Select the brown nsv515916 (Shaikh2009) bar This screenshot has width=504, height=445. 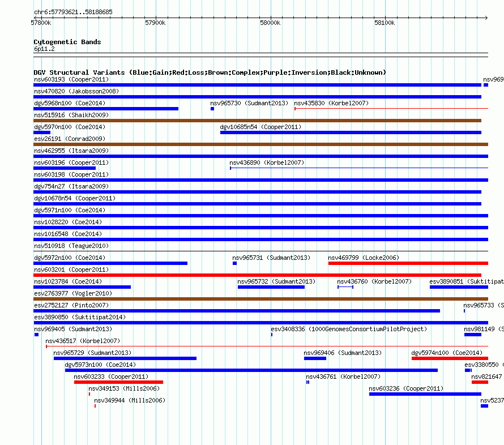[258, 121]
